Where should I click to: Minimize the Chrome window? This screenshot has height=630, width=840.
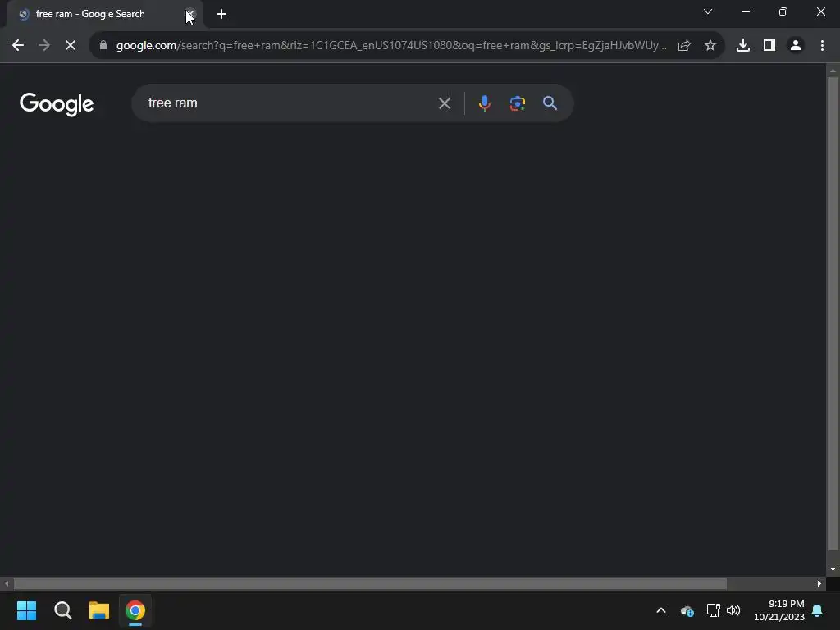(x=745, y=11)
